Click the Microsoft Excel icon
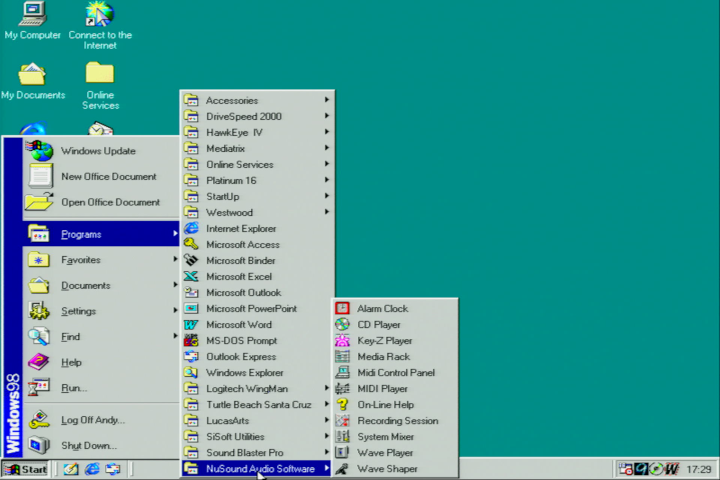Screen dimensions: 720x480 point(191,277)
